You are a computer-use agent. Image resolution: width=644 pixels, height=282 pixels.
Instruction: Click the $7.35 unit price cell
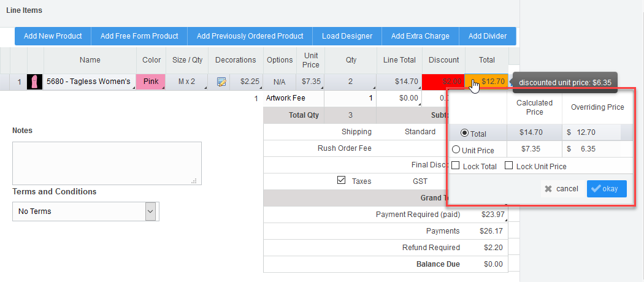(311, 82)
